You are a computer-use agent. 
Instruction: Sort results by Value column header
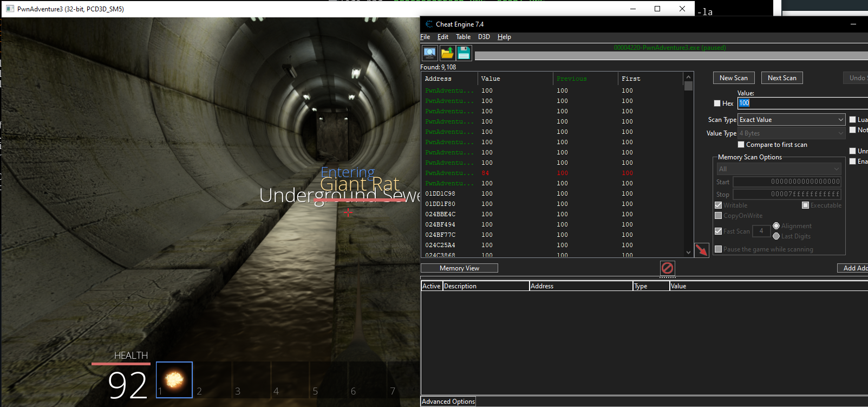[515, 79]
